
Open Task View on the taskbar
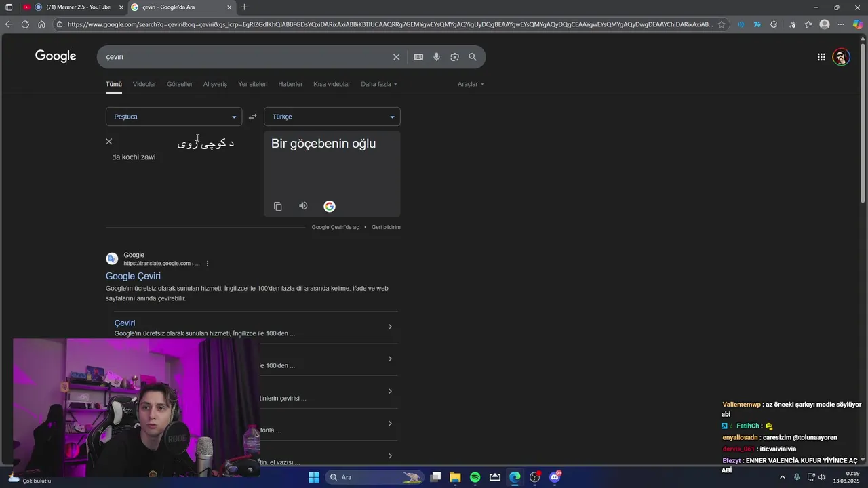pyautogui.click(x=435, y=477)
